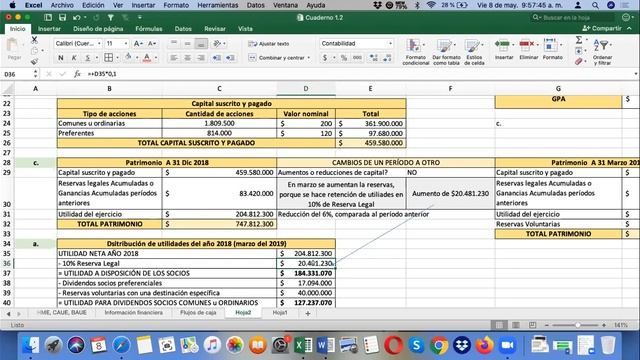Viewport: 640px width, 360px height.
Task: Increase font size with the larger A icon
Action: pyautogui.click(x=138, y=44)
